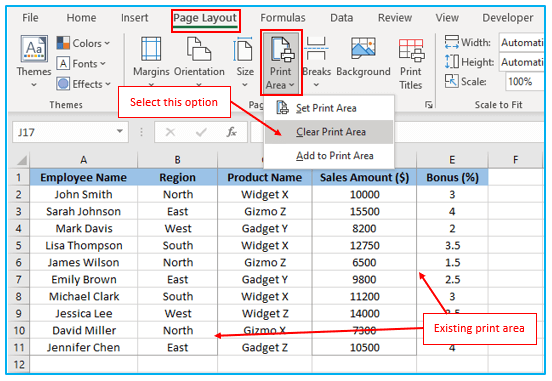Select the cell John Smith
This screenshot has height=381, width=552.
pos(83,194)
